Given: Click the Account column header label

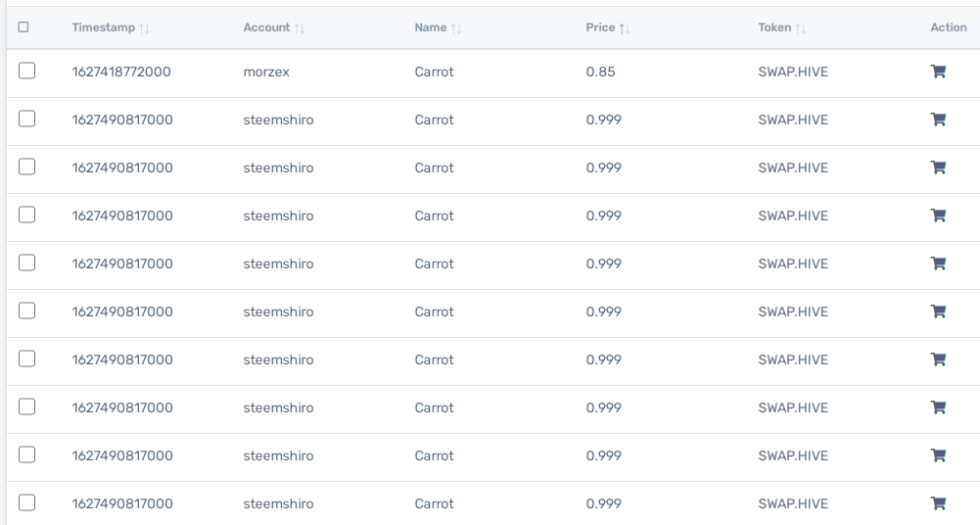Looking at the screenshot, I should 266,27.
